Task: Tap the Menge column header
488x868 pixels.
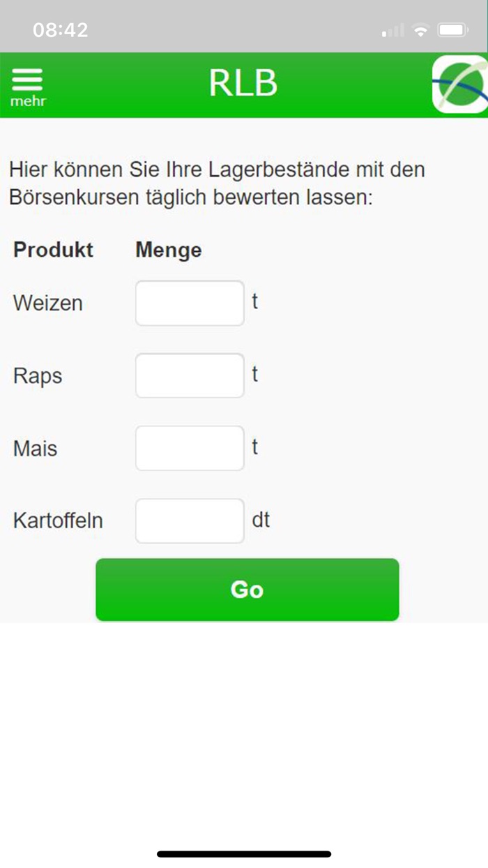Action: 168,250
